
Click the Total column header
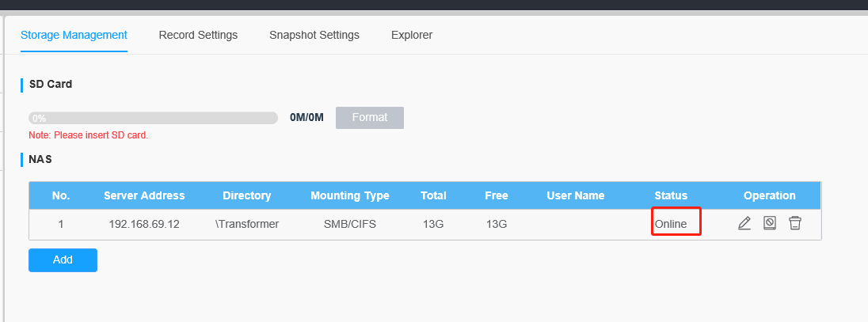pyautogui.click(x=433, y=195)
